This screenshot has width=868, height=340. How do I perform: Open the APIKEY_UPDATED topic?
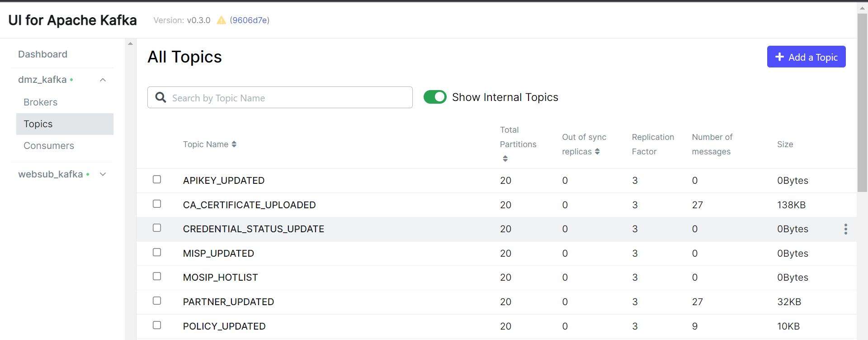pyautogui.click(x=224, y=181)
